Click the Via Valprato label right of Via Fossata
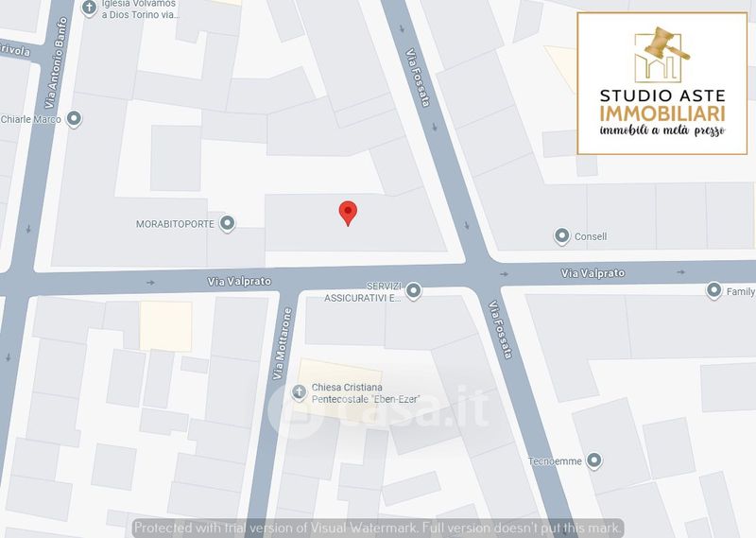 tap(593, 273)
